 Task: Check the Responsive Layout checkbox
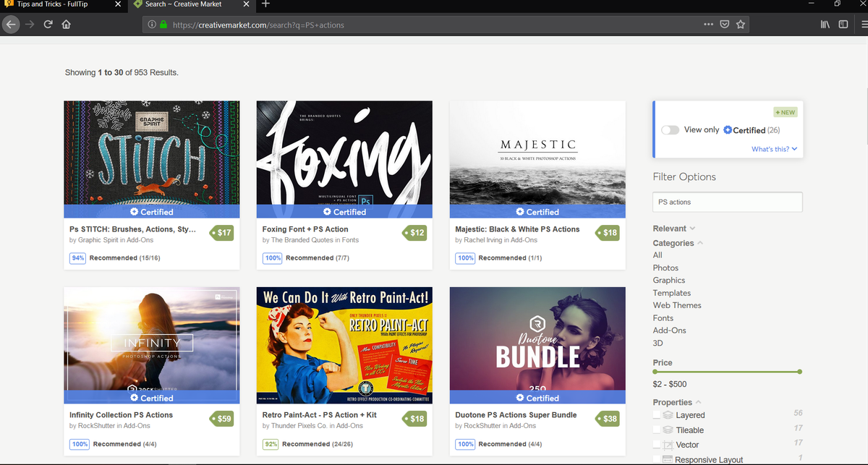(x=657, y=459)
